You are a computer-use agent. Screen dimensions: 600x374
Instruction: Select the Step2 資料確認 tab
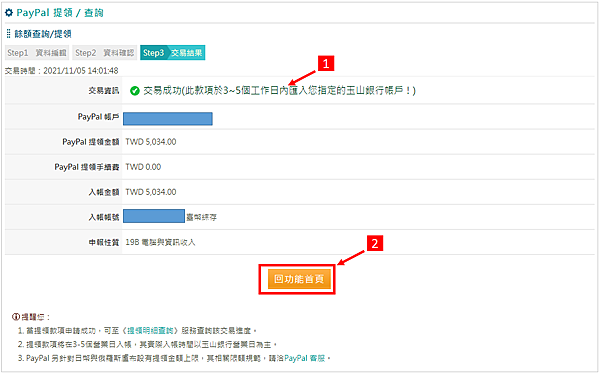104,53
